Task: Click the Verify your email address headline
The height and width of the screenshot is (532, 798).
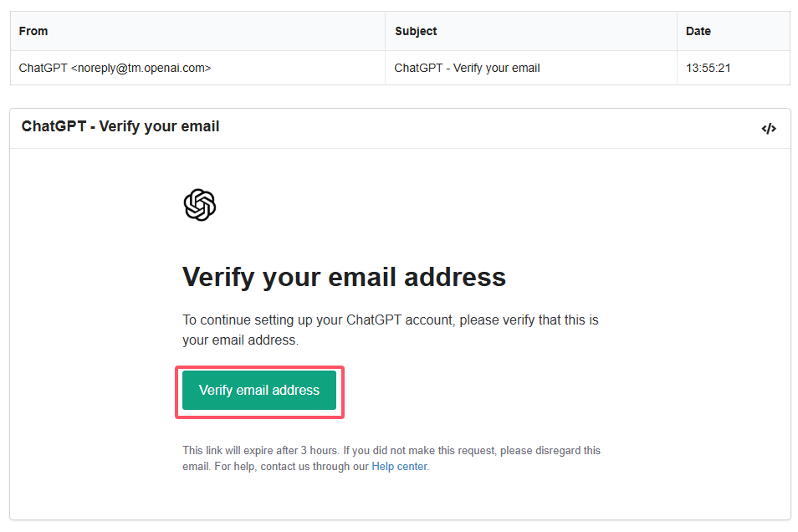Action: click(x=344, y=278)
